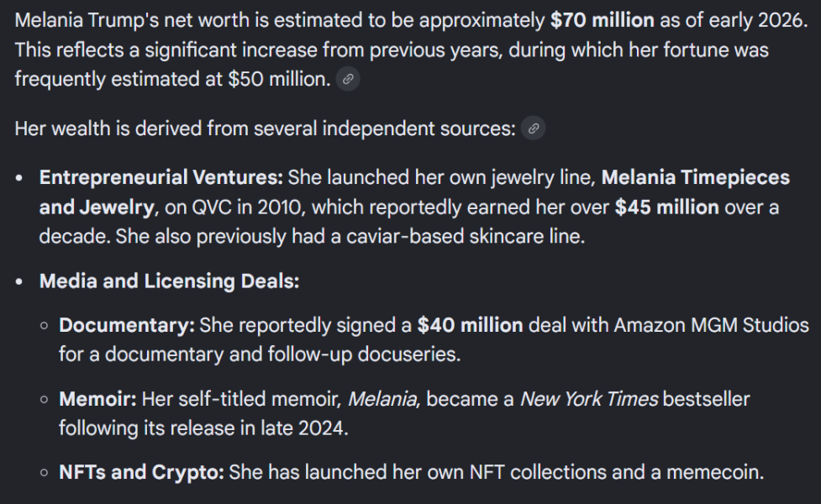Select the "Media and Licensing Deals:" heading
The height and width of the screenshot is (504, 821).
[x=169, y=282]
